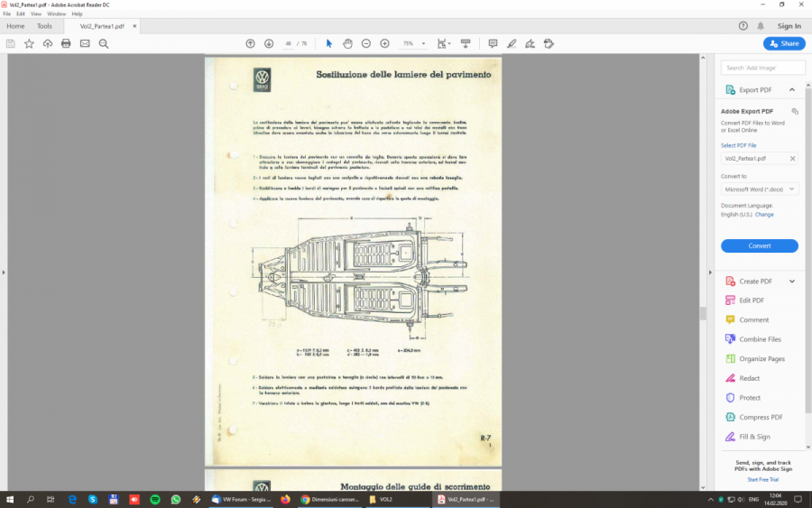Open the 75% zoom level dropdown
Viewport: 812px width, 508px height.
[414, 43]
